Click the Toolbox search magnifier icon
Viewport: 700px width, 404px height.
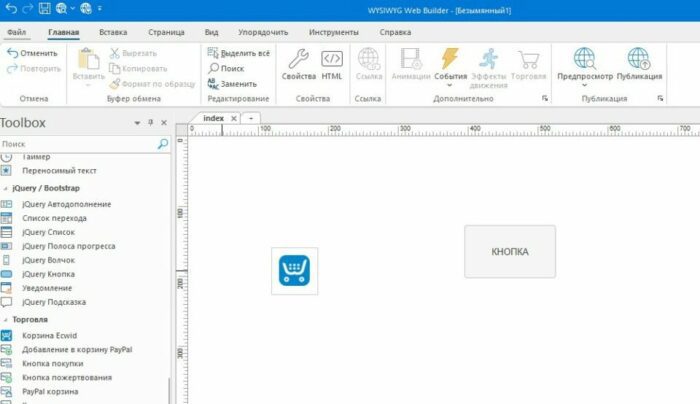pyautogui.click(x=163, y=144)
